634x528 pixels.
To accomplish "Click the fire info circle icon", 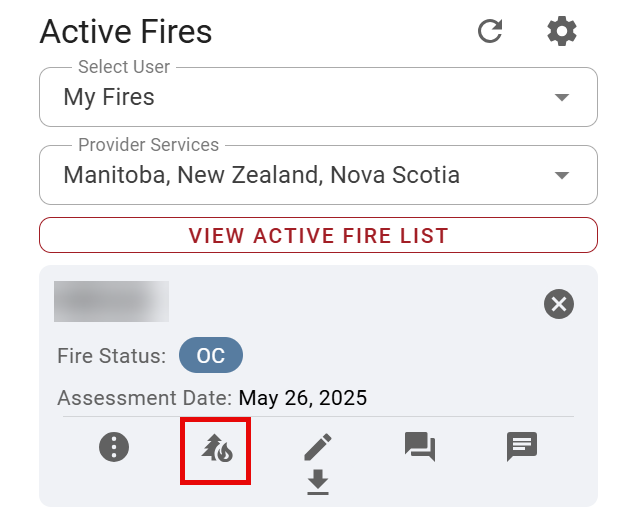I will click(x=114, y=446).
